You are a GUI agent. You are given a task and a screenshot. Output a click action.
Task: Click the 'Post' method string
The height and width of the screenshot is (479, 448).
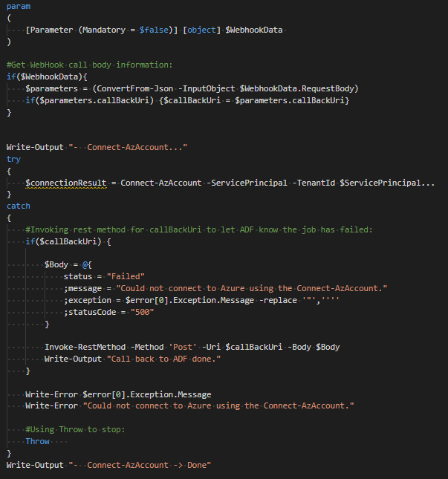(183, 347)
